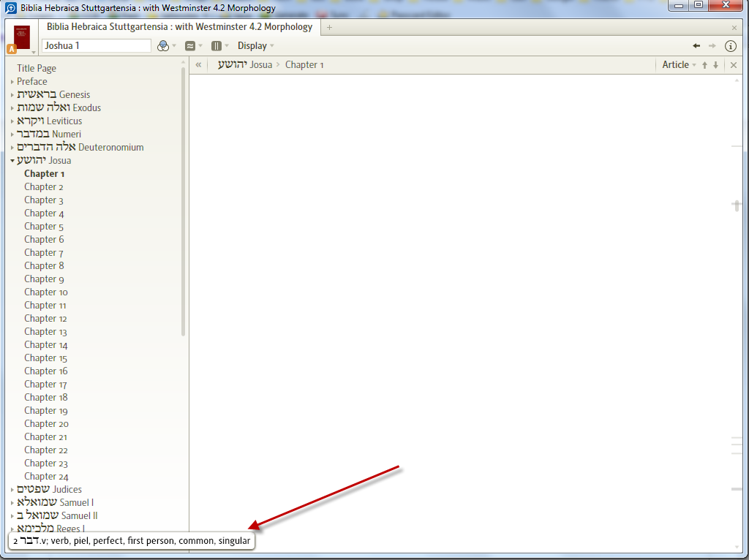Open Judices in the contents list
The width and height of the screenshot is (749, 560).
click(x=49, y=489)
